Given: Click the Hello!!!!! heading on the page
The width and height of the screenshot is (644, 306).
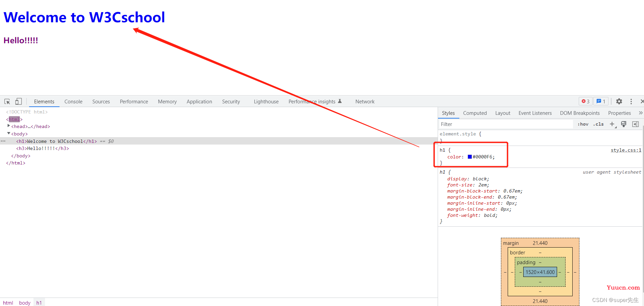Looking at the screenshot, I should (21, 40).
